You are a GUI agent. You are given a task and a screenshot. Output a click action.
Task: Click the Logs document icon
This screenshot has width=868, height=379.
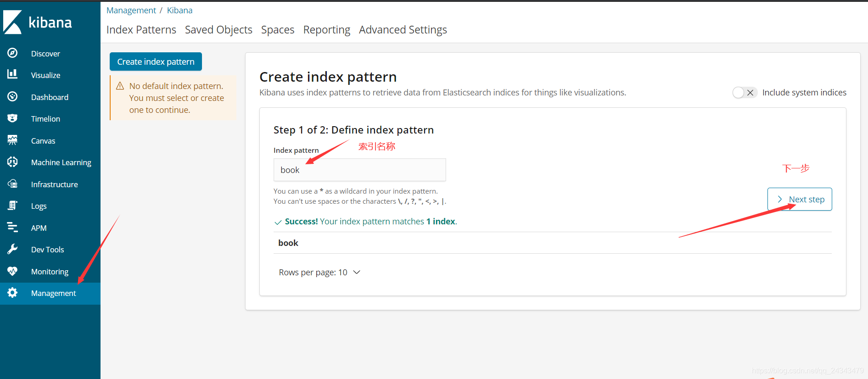click(x=12, y=206)
